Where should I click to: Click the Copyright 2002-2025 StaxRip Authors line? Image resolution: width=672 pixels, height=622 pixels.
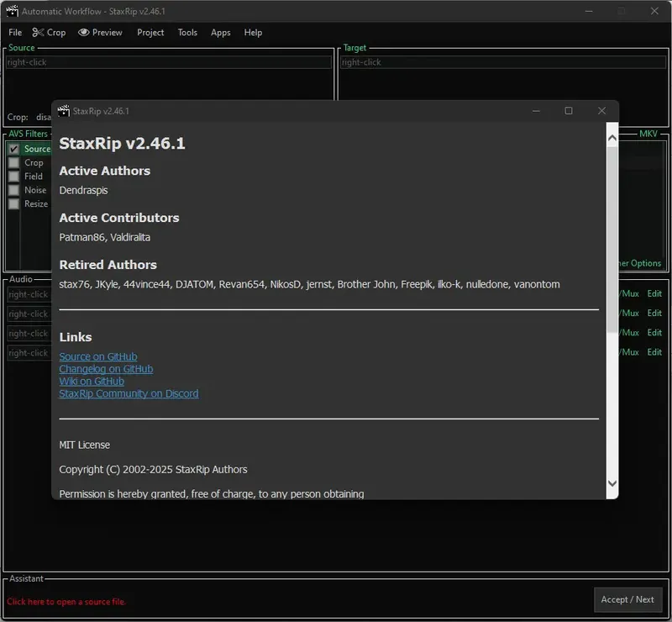click(153, 469)
